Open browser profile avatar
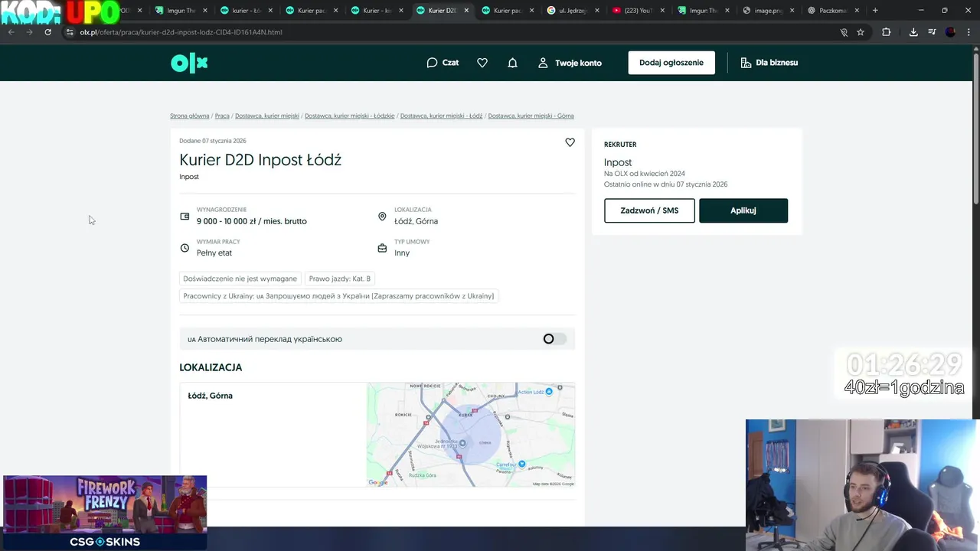The height and width of the screenshot is (551, 980). (x=951, y=32)
